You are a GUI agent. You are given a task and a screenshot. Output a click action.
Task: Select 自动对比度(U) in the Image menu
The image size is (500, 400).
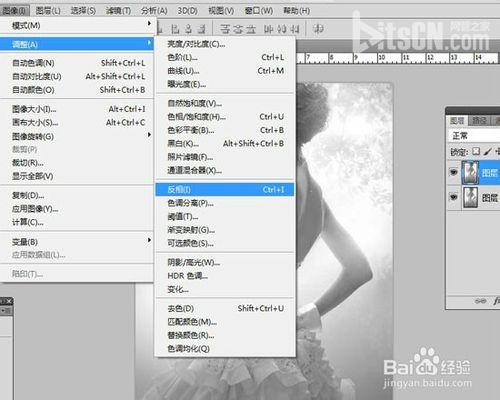77,76
